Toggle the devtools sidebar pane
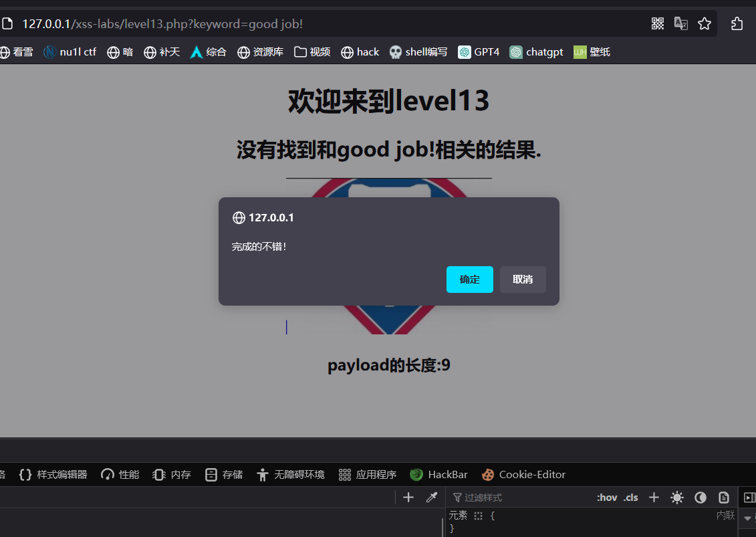The height and width of the screenshot is (537, 756). coord(749,497)
